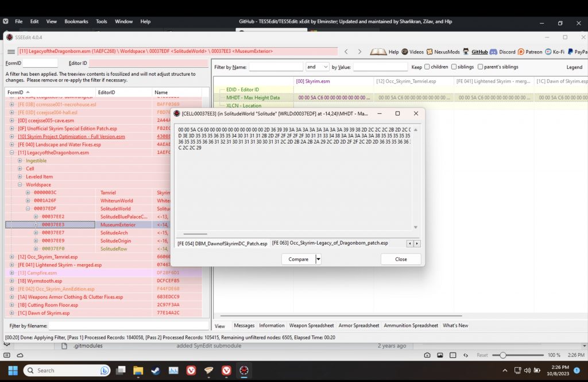Open the NexusMods link icon
Screen dimensions: 588x382
click(x=430, y=52)
